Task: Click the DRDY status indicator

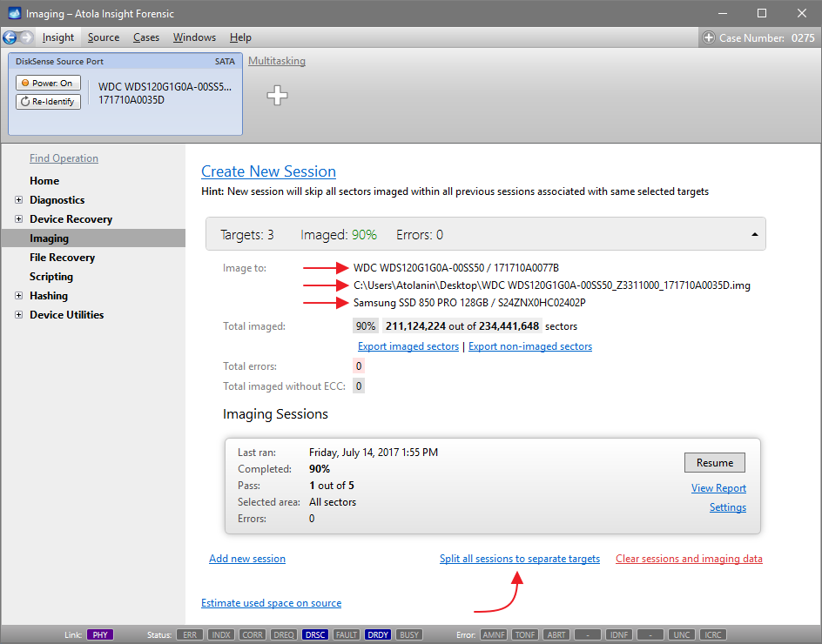Action: [378, 635]
